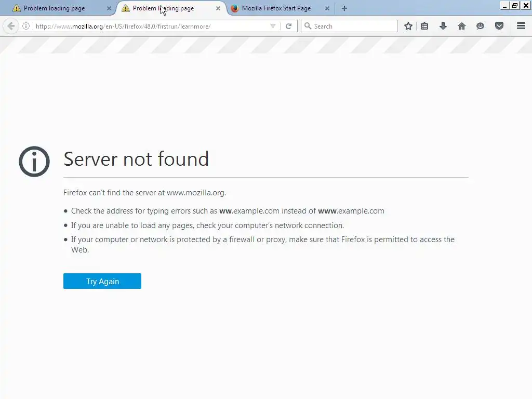The image size is (532, 399).
Task: Click the back arrow navigation button
Action: (11, 26)
